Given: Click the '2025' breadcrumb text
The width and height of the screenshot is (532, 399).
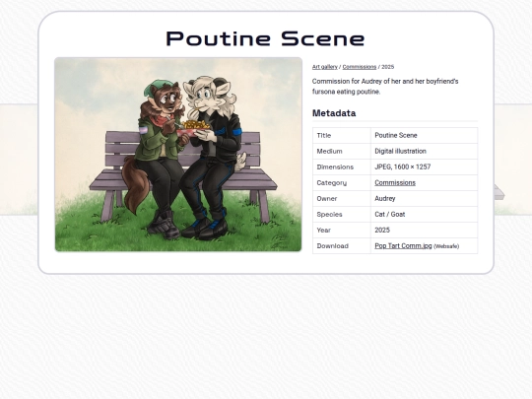Looking at the screenshot, I should pos(388,67).
